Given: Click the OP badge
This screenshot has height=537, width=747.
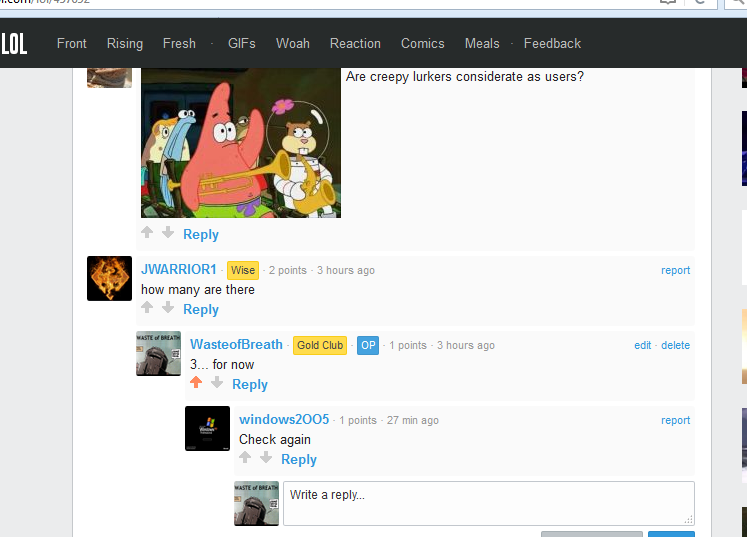Looking at the screenshot, I should tap(368, 345).
